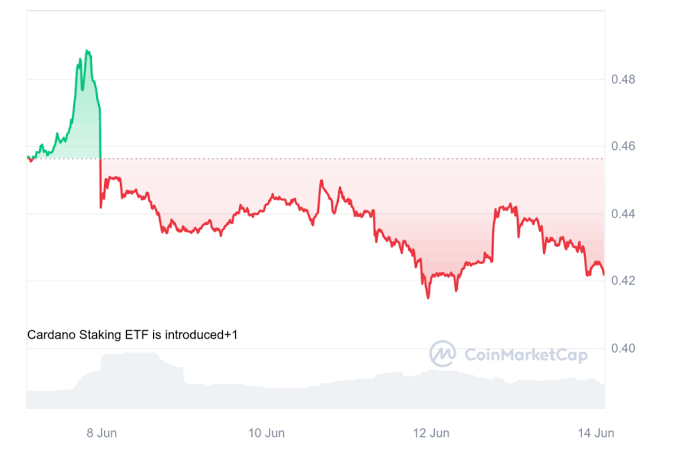The width and height of the screenshot is (678, 452).
Task: Click the 12 Jun date label
Action: 431,432
